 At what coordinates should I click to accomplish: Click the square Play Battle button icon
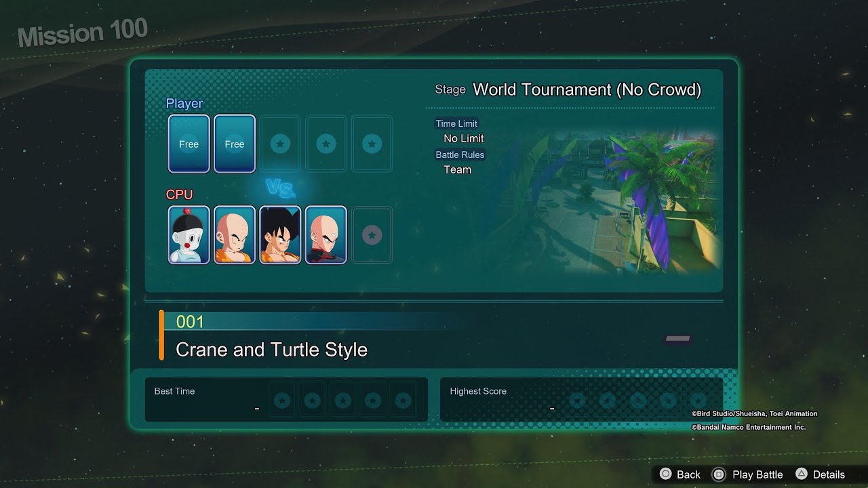coord(719,474)
